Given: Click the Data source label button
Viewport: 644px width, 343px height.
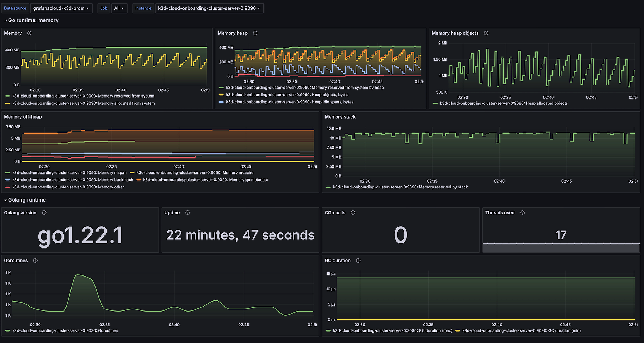Looking at the screenshot, I should pyautogui.click(x=15, y=8).
